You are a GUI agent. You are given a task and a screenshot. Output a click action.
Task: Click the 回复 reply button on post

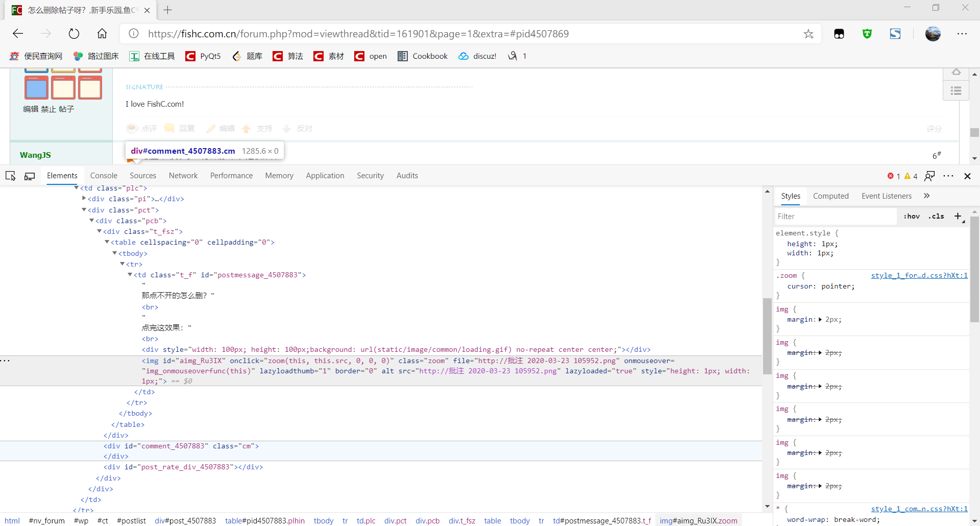tap(180, 129)
